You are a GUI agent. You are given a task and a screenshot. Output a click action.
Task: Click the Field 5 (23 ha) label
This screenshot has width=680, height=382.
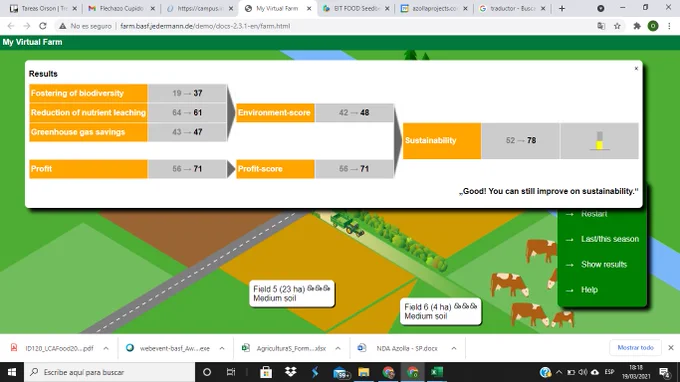(291, 294)
